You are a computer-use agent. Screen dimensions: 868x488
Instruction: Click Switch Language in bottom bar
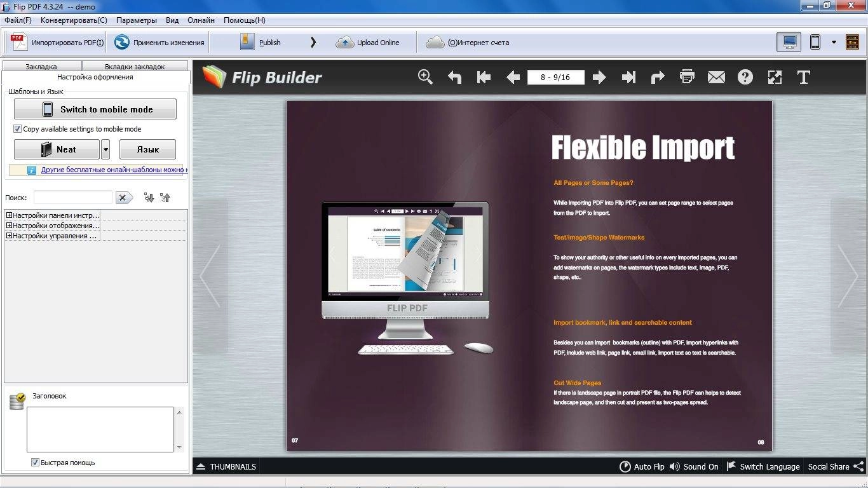click(x=763, y=466)
